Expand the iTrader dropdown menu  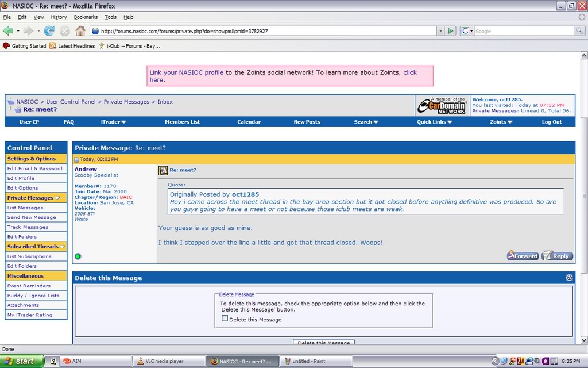click(x=124, y=122)
